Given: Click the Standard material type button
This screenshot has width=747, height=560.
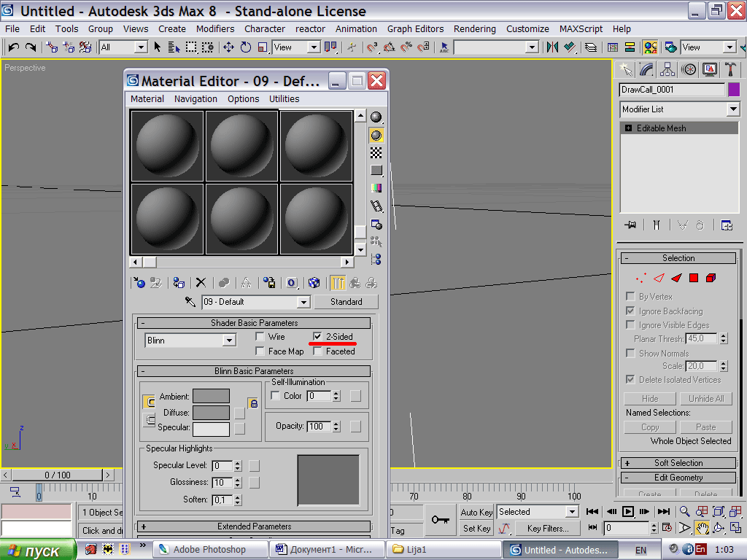Looking at the screenshot, I should 347,302.
